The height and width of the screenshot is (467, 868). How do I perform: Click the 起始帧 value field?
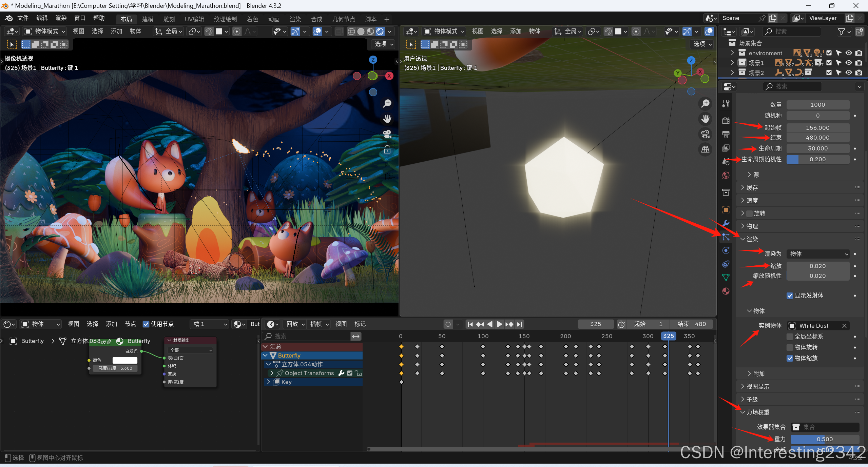[x=817, y=128]
